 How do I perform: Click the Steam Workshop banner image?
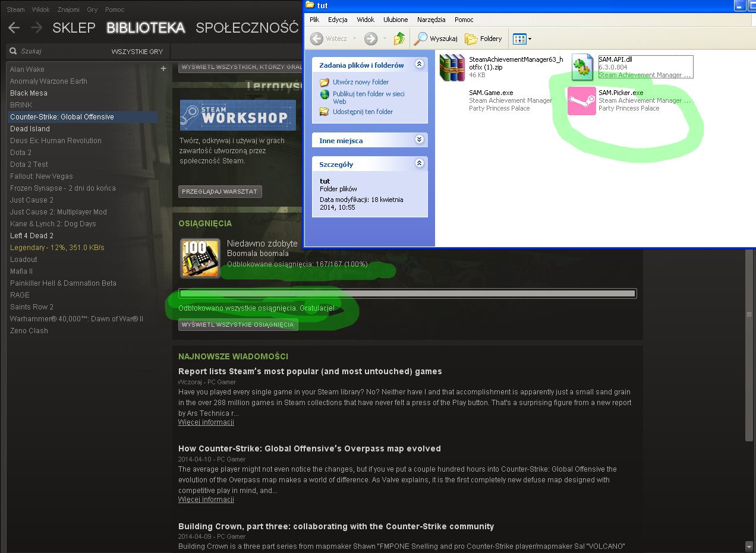coord(238,115)
